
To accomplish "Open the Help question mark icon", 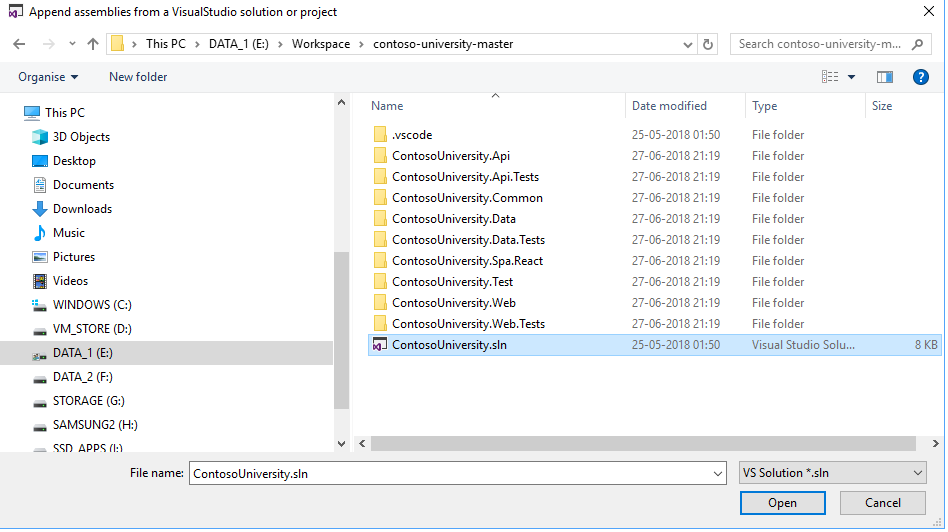I will click(x=921, y=77).
